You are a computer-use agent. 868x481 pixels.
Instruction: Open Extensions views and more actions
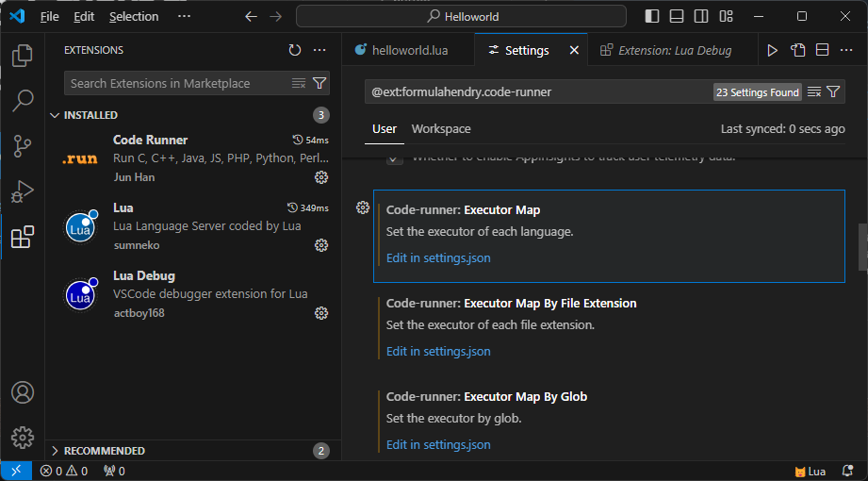[x=319, y=50]
